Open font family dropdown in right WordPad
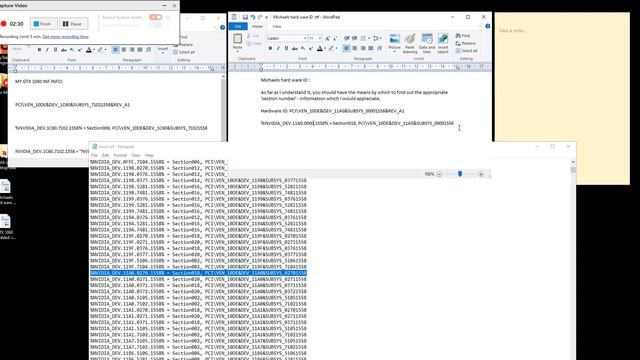 305,38
